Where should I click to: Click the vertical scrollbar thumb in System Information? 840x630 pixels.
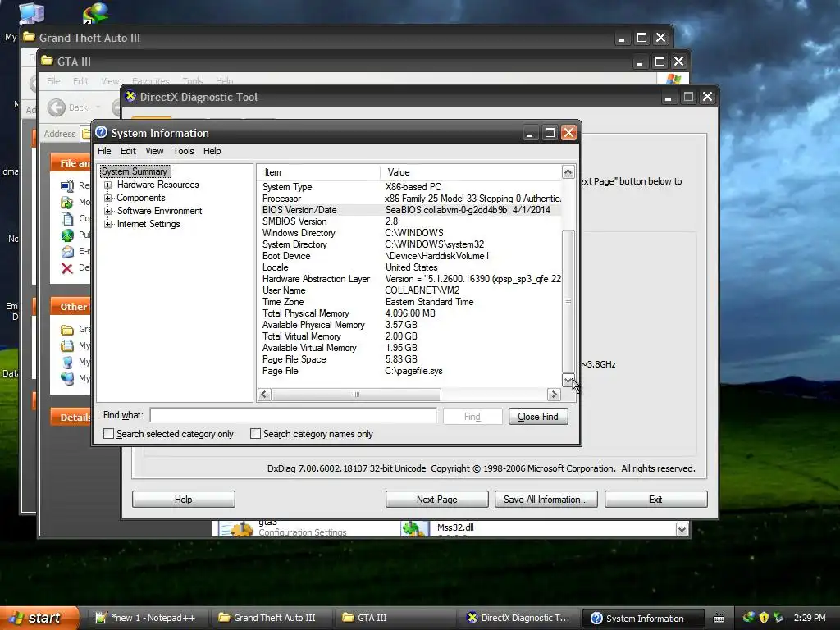click(568, 301)
